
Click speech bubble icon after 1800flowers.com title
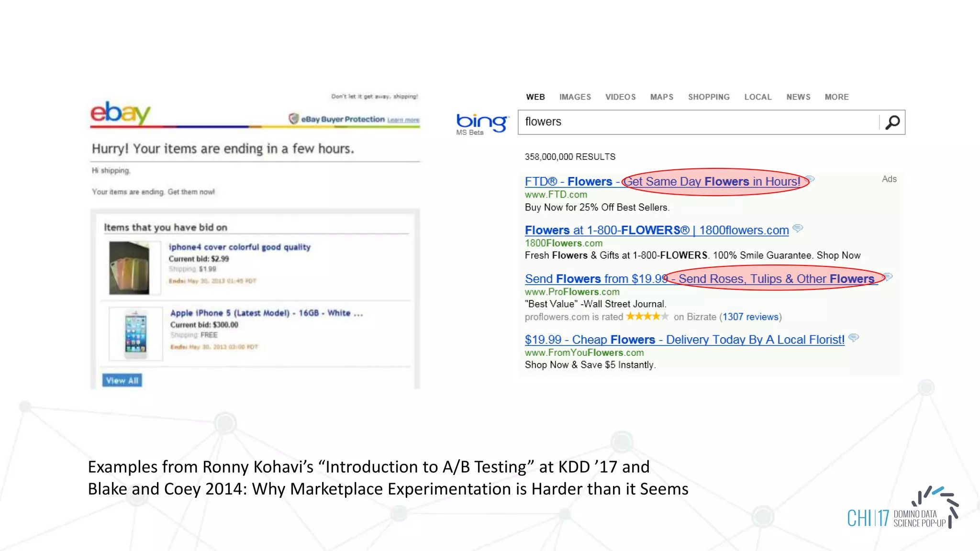[797, 228]
